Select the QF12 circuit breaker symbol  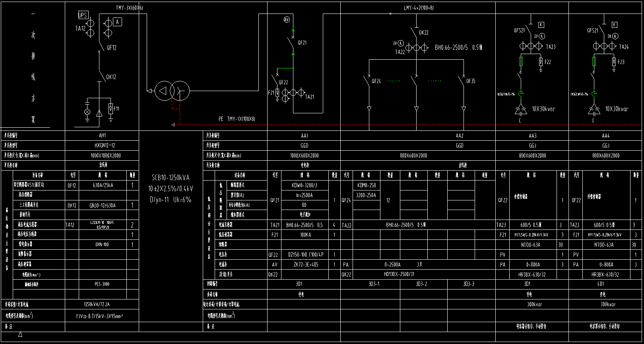pyautogui.click(x=100, y=45)
